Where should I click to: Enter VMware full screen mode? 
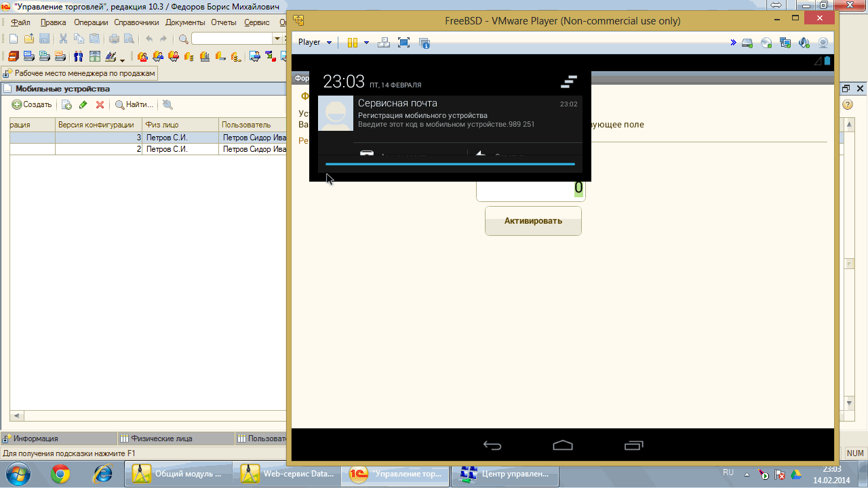click(x=403, y=43)
